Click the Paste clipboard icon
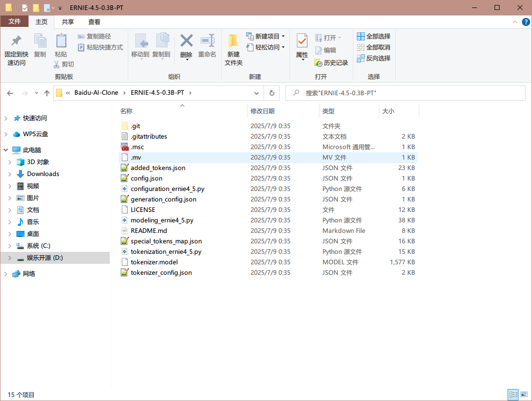 click(x=61, y=41)
